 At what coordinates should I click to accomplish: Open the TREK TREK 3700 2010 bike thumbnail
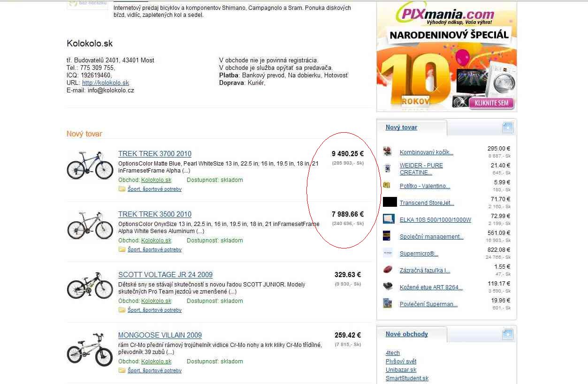click(90, 165)
